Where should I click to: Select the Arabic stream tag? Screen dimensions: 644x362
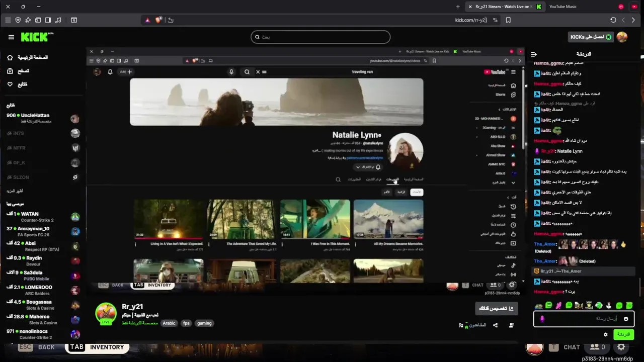click(x=169, y=323)
